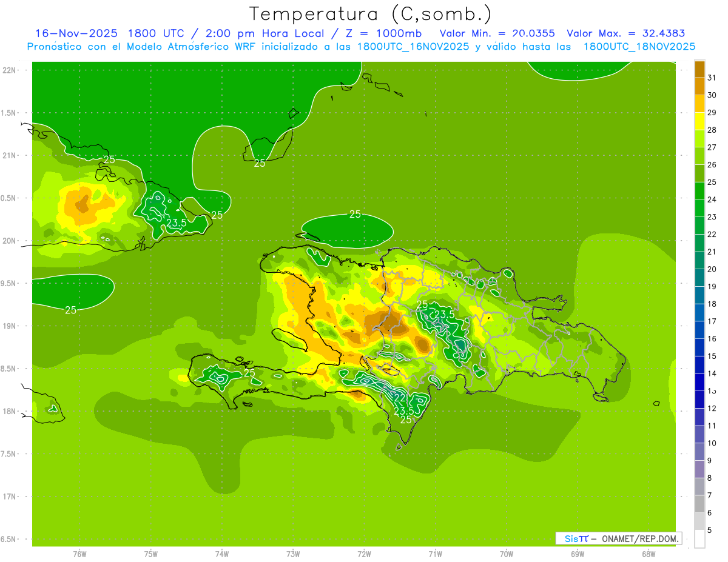Viewport: 728px width, 562px height.
Task: Click the '69W' longitude axis label
Action: [x=578, y=554]
